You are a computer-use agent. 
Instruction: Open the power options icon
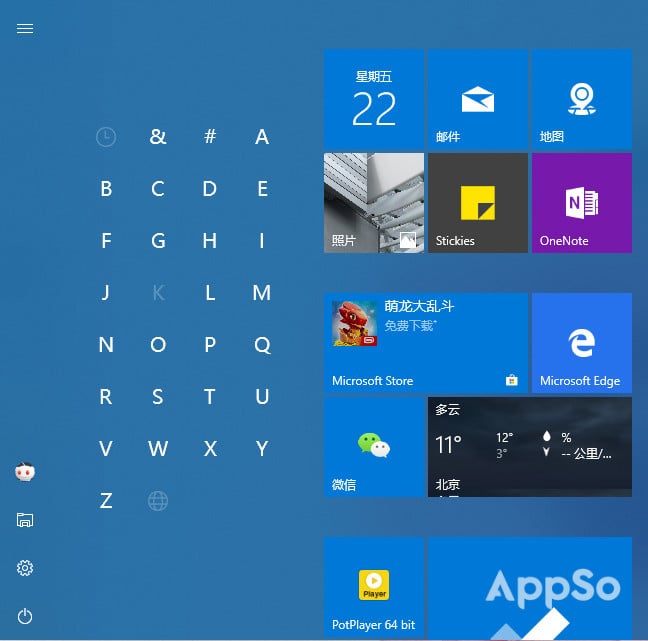[25, 616]
